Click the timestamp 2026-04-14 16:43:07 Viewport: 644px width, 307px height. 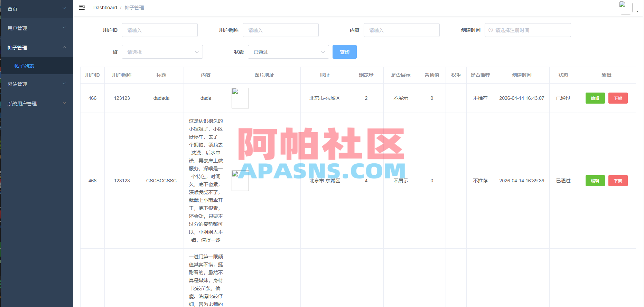(x=522, y=98)
